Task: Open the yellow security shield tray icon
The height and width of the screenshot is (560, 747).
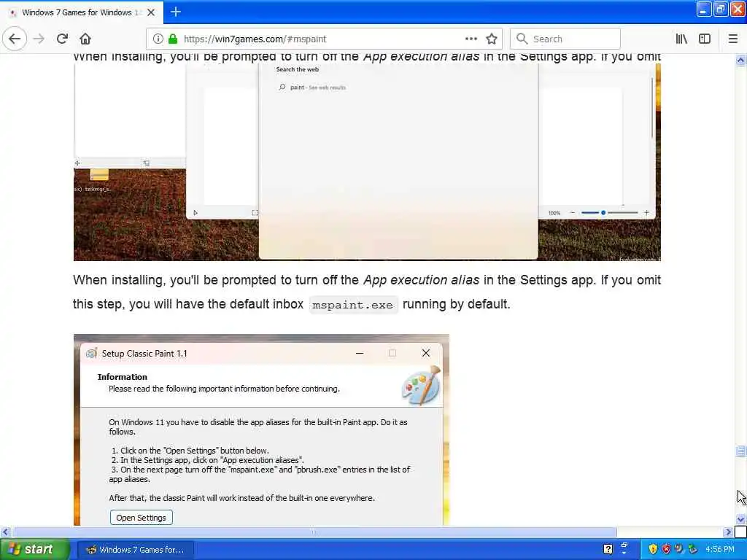Action: [653, 549]
